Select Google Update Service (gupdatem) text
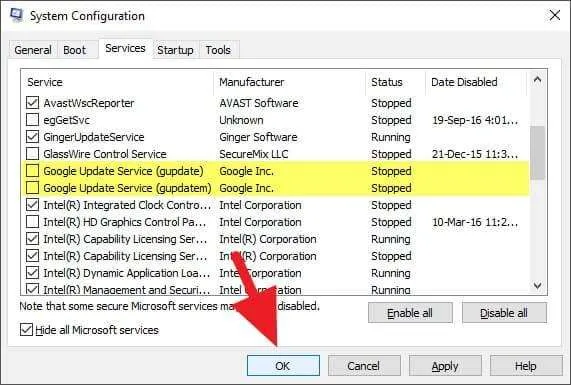This screenshot has height=385, width=571. 127,188
